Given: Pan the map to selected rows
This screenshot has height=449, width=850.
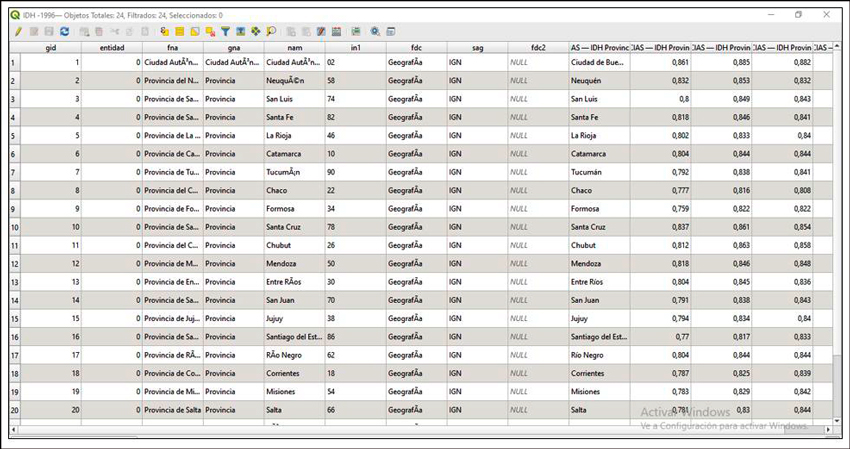Looking at the screenshot, I should 256,32.
